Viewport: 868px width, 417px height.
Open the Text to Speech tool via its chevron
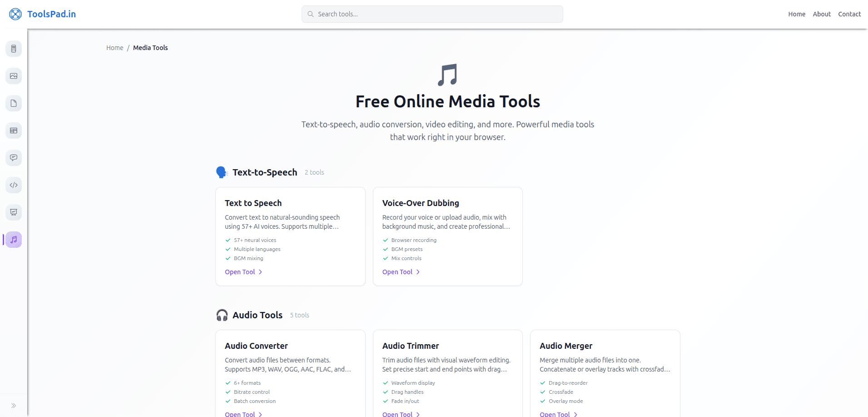(260, 272)
